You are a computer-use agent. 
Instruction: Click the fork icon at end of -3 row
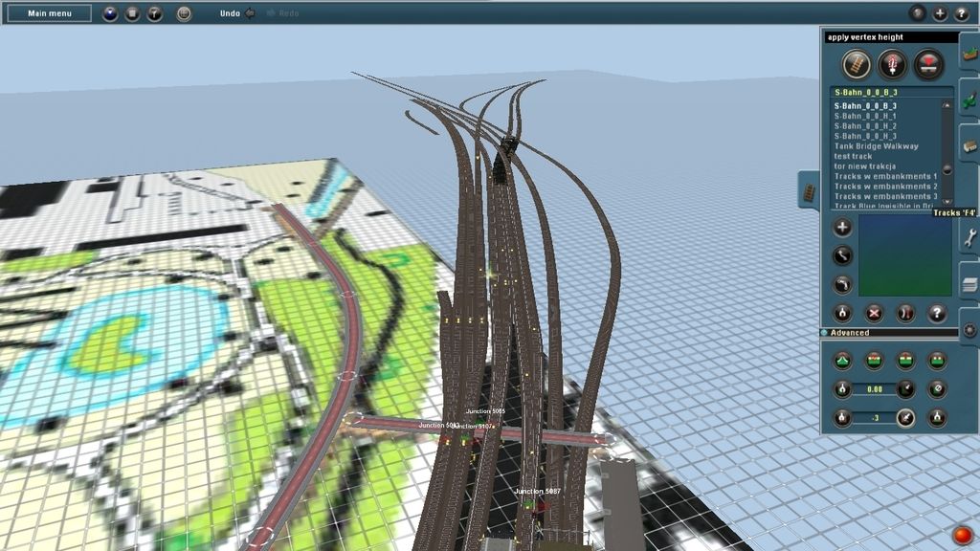pos(936,418)
